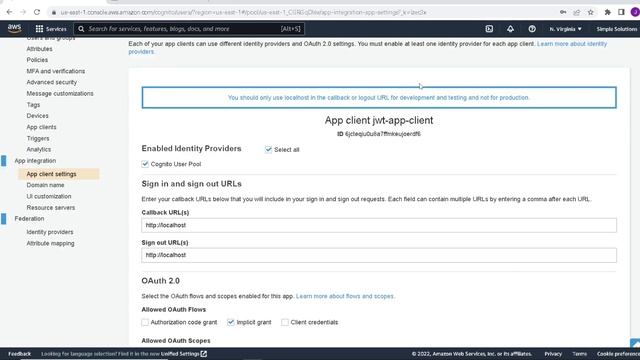The width and height of the screenshot is (640, 360).
Task: Click the localhost warning banner text
Action: 378,98
